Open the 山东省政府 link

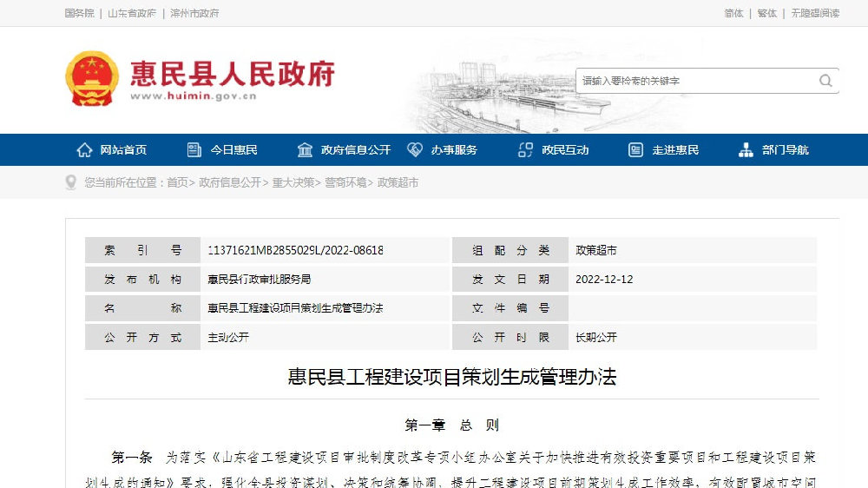[x=132, y=13]
